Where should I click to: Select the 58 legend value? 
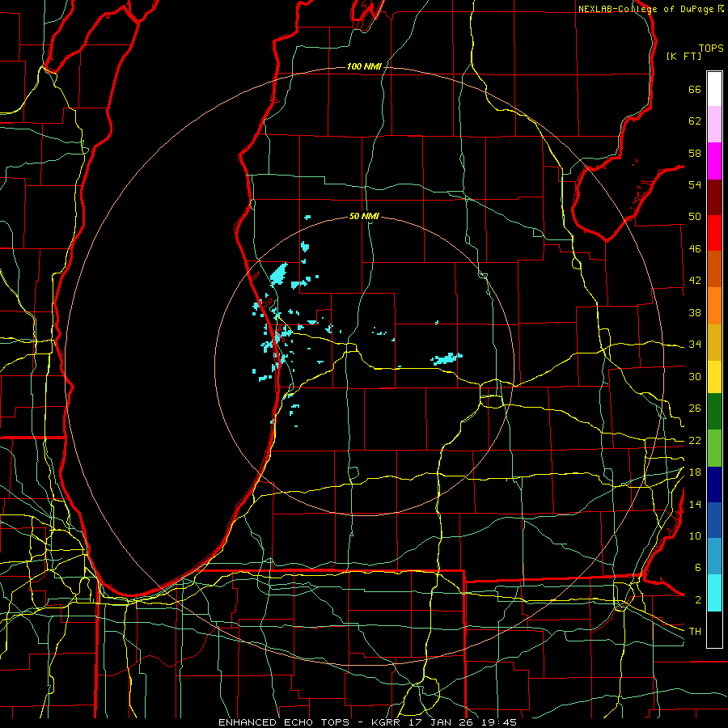tap(695, 153)
